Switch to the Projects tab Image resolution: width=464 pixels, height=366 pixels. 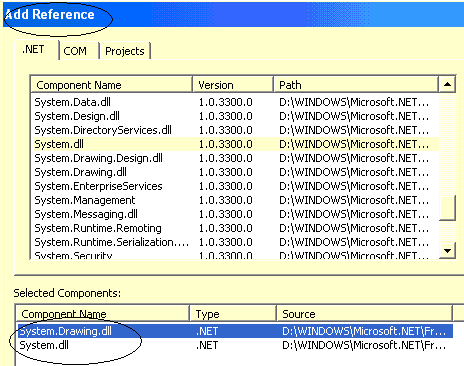pos(125,51)
